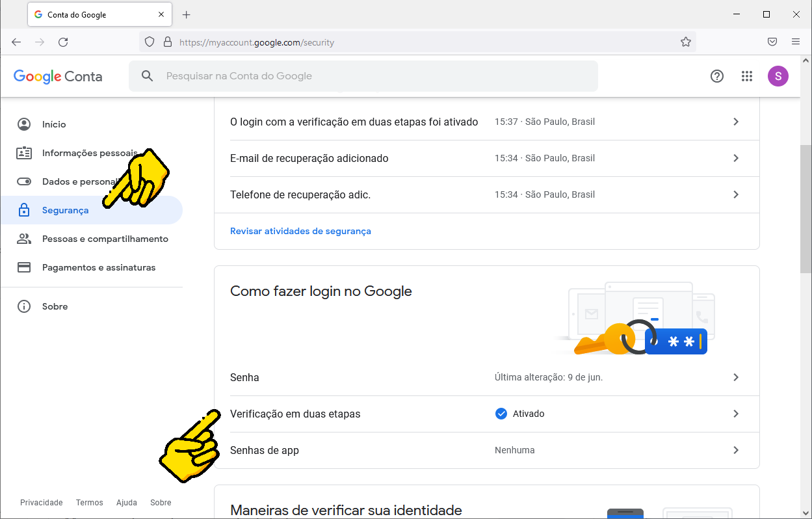The image size is (812, 519).
Task: Open the Firefox hamburger menu
Action: pyautogui.click(x=796, y=42)
